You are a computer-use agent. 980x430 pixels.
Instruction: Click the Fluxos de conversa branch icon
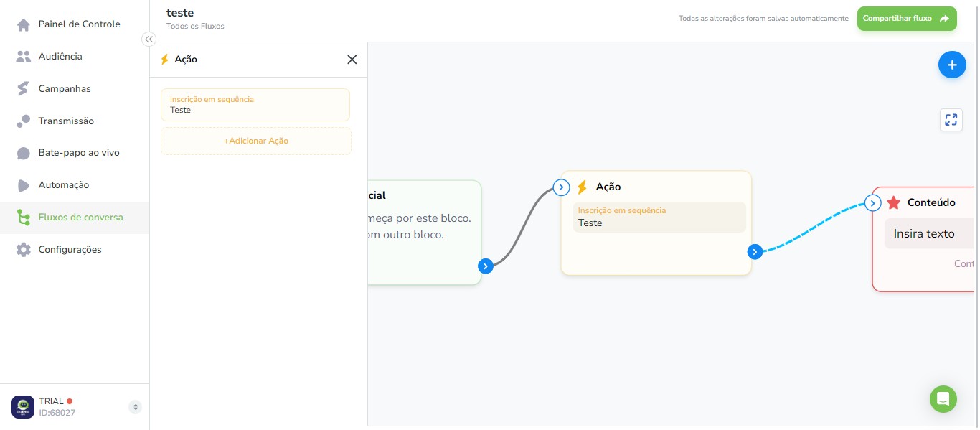pos(24,218)
